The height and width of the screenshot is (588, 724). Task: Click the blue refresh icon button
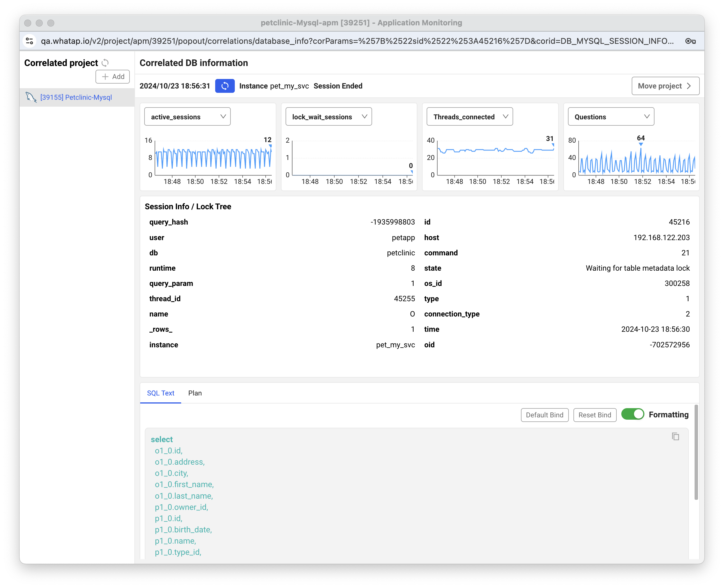225,86
